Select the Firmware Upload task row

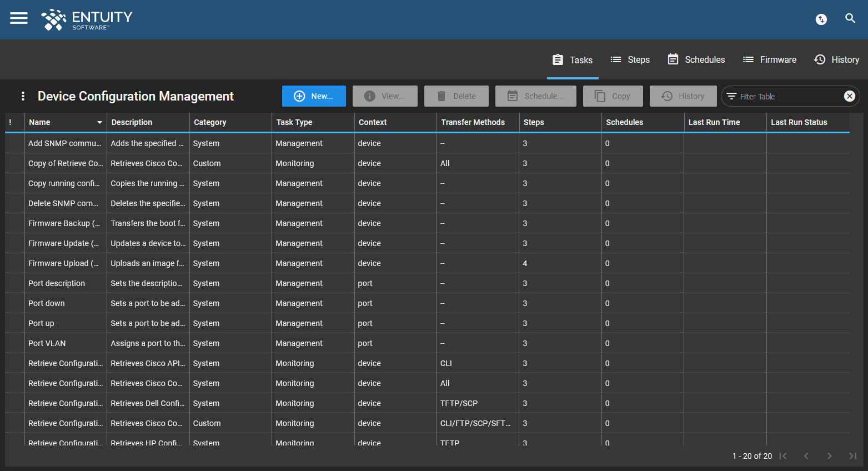click(427, 263)
